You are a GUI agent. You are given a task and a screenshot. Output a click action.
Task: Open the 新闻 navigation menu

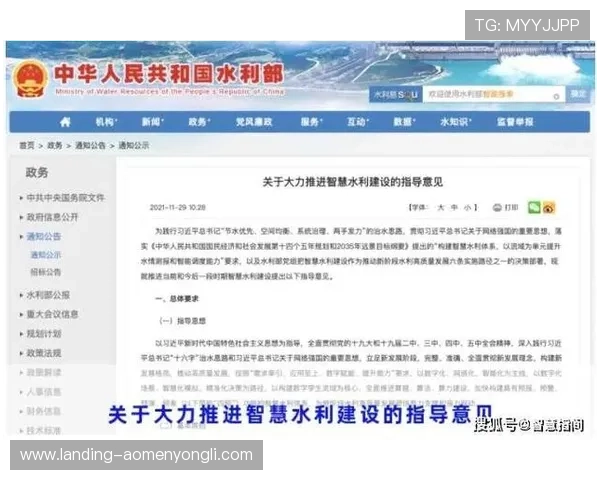(x=153, y=122)
